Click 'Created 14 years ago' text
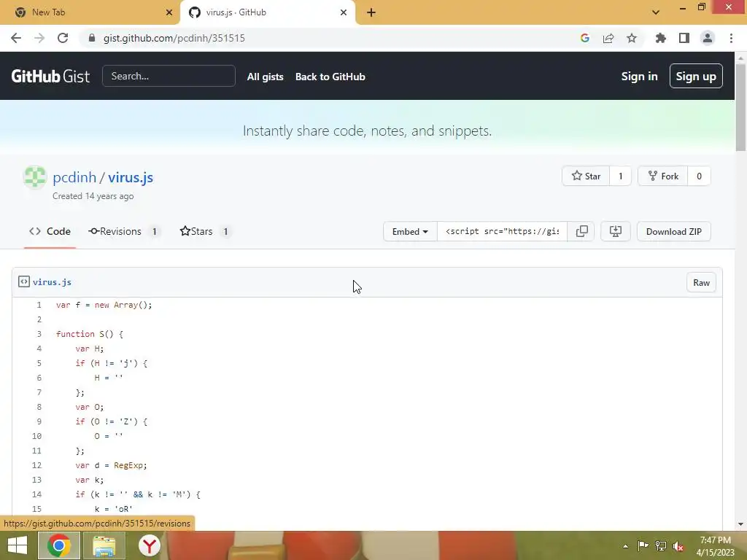The width and height of the screenshot is (747, 560). [93, 196]
